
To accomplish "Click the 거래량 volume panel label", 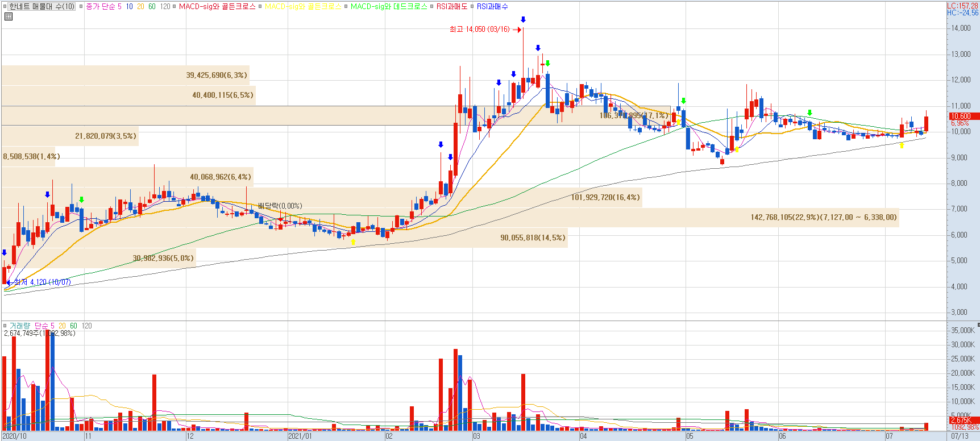I will pos(19,326).
